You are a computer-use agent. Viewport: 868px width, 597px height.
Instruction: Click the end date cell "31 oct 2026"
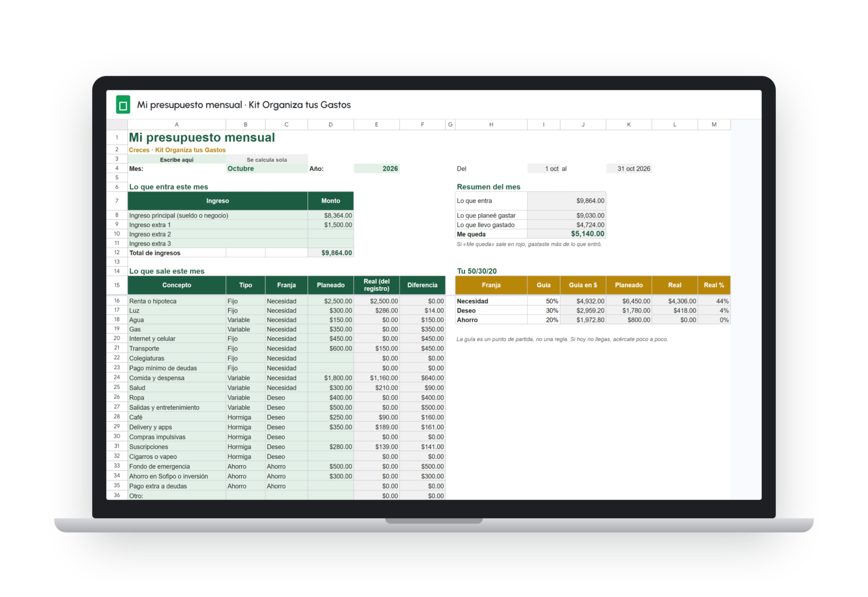tap(629, 168)
